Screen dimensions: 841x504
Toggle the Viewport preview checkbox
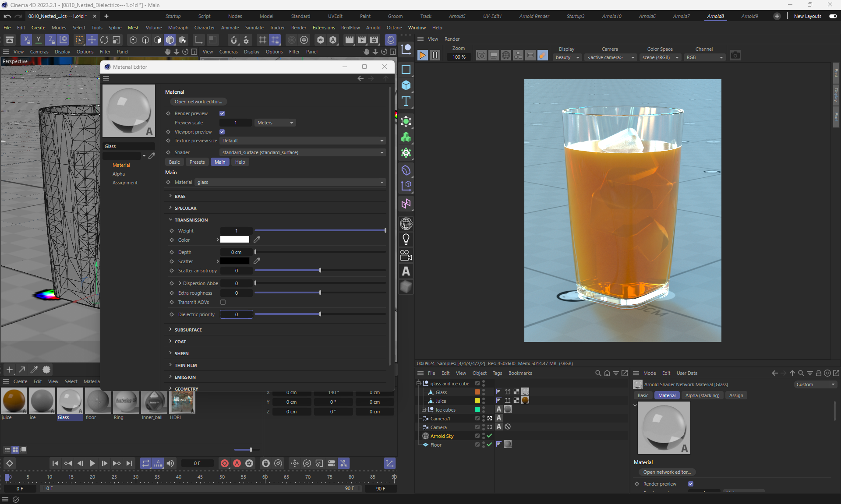(222, 132)
